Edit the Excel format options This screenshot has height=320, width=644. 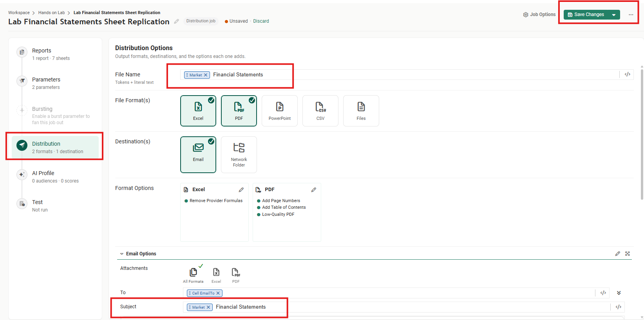[x=241, y=190]
